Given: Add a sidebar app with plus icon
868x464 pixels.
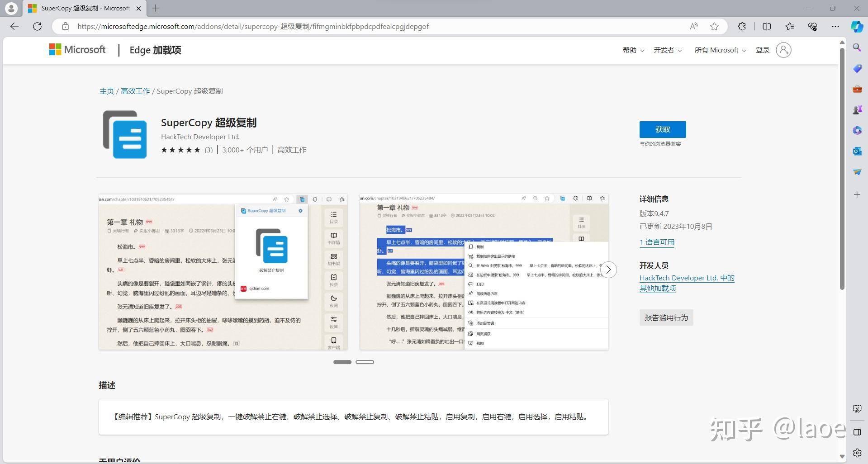Looking at the screenshot, I should pyautogui.click(x=857, y=194).
